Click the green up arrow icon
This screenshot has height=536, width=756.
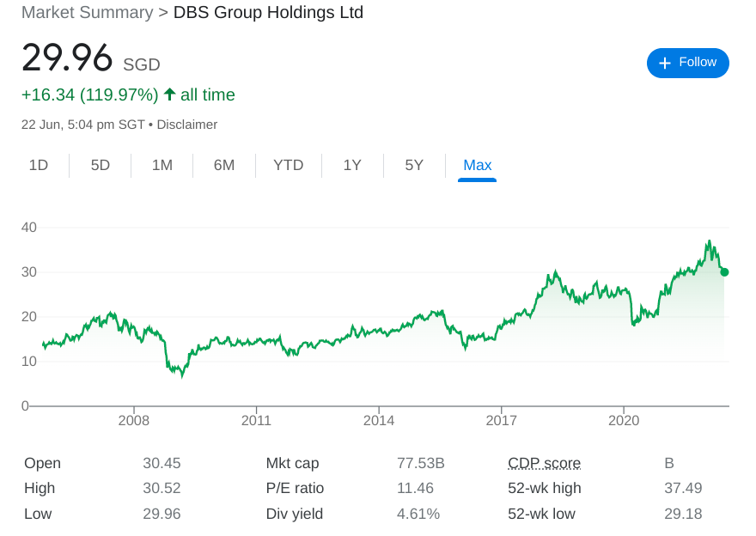click(x=169, y=94)
